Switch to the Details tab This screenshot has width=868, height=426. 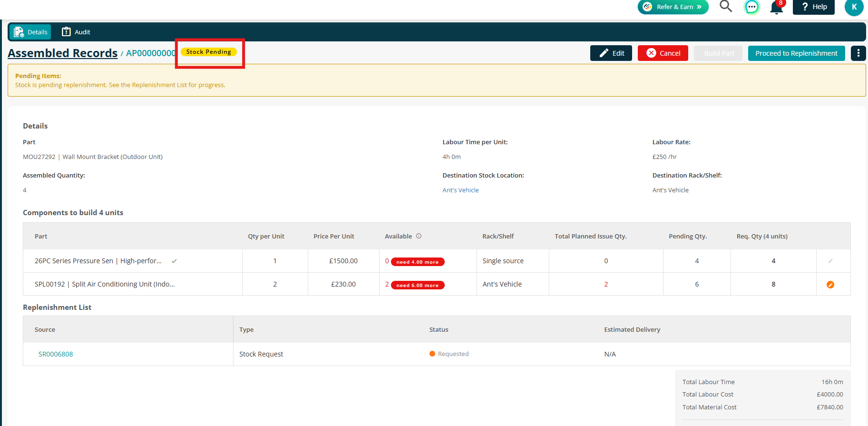[x=30, y=32]
